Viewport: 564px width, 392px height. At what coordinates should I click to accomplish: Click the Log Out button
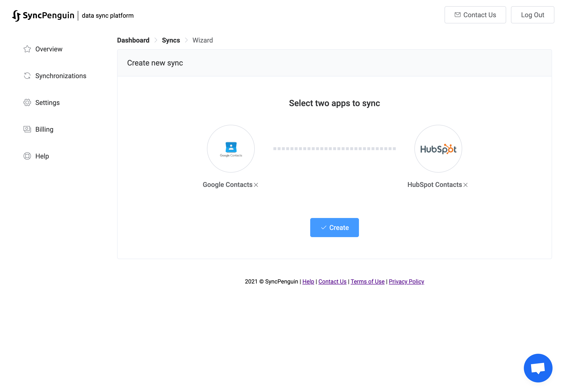click(532, 15)
